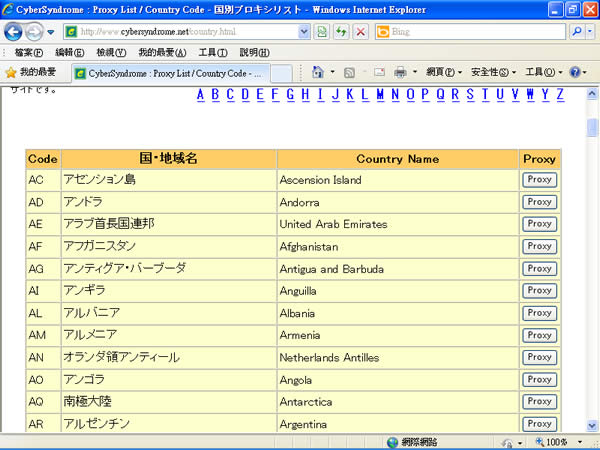Viewport: 600px width, 450px height.
Task: Click the Read Mail envelope icon
Action: point(379,73)
